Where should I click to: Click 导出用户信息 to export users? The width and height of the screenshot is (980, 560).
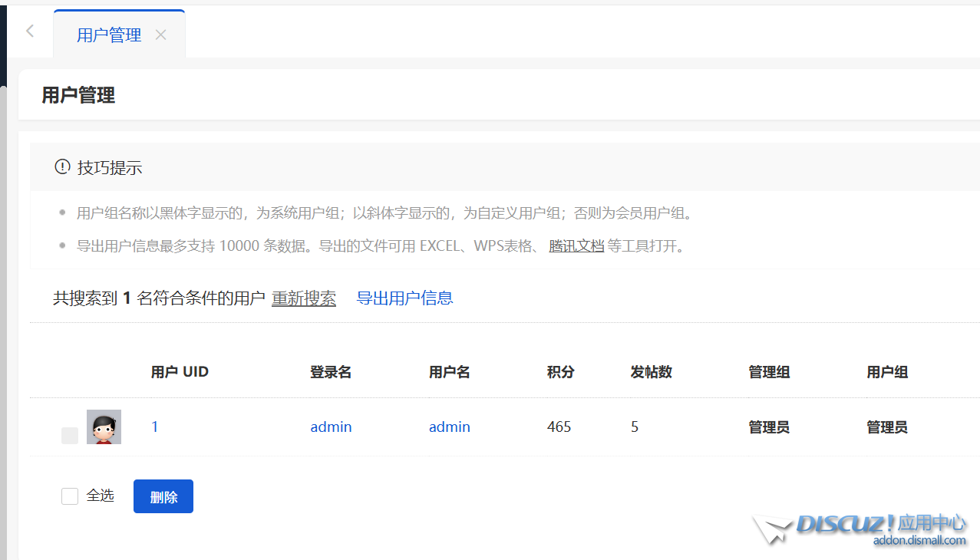404,298
